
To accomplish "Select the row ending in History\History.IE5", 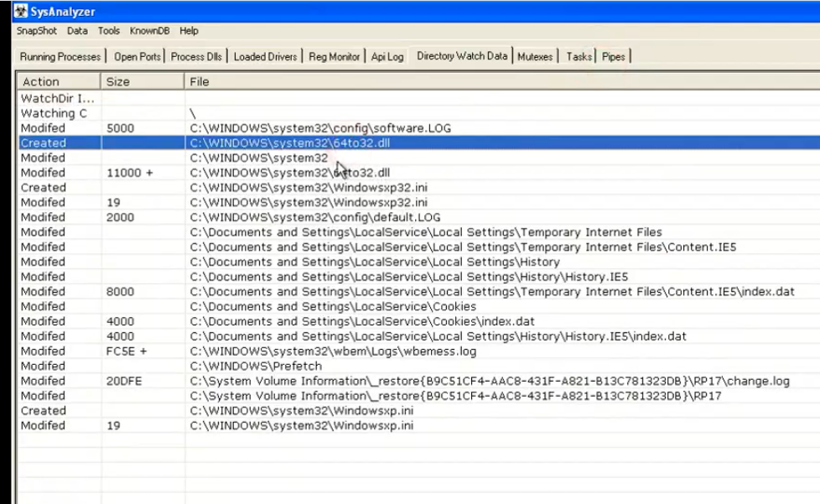I will (419, 277).
